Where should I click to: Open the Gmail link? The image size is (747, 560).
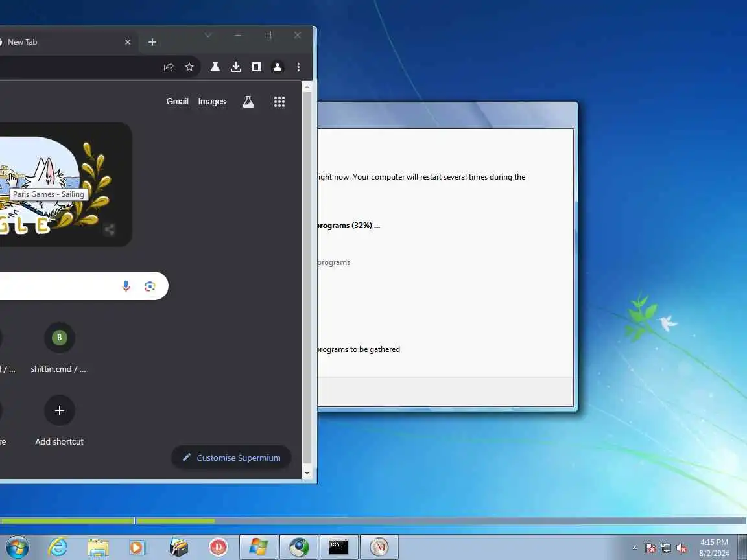(177, 101)
